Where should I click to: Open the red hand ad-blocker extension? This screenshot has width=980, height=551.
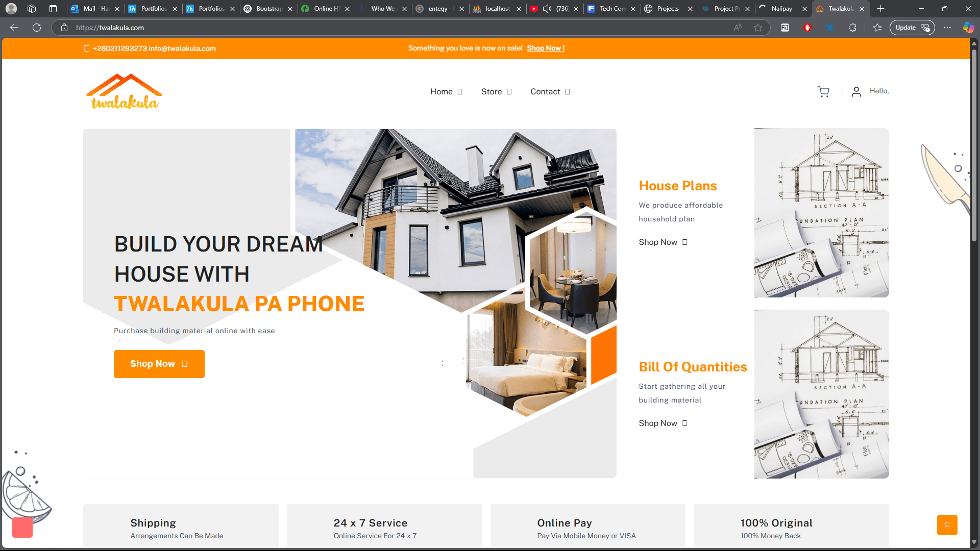tap(807, 28)
